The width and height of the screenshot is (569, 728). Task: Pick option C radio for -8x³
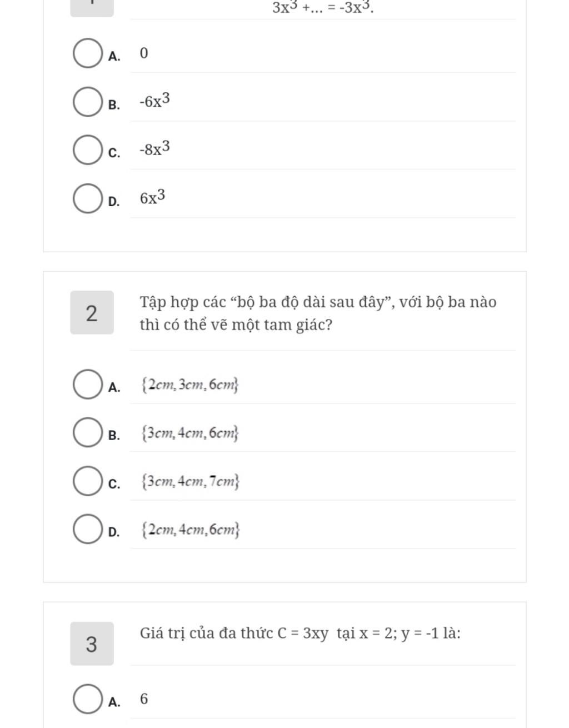[x=87, y=150]
